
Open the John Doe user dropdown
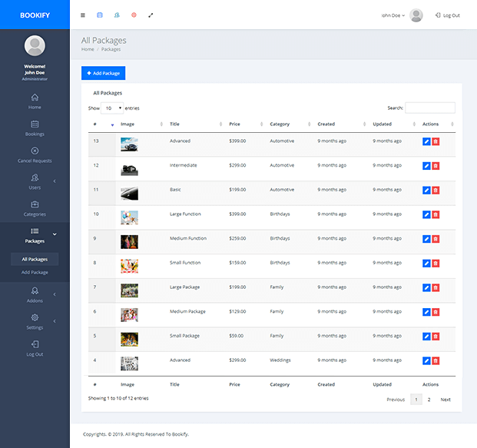(x=393, y=15)
